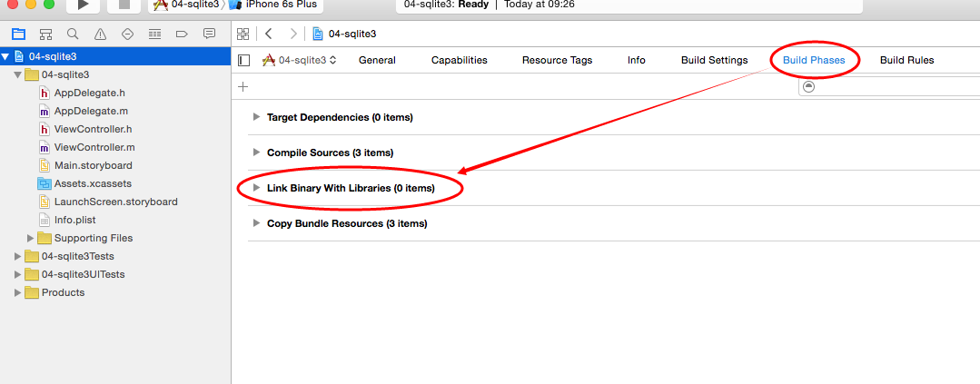Viewport: 980px width, 384px height.
Task: Expand the Supporting Files folder
Action: pyautogui.click(x=30, y=238)
